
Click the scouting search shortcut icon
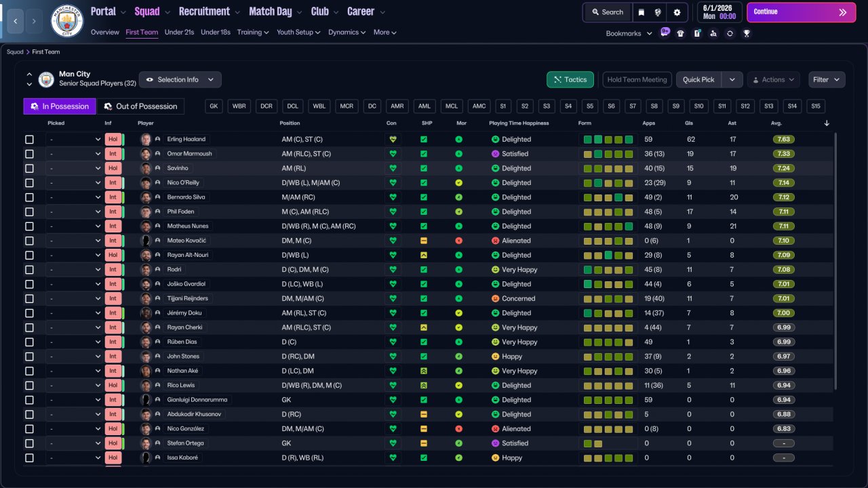pos(713,33)
